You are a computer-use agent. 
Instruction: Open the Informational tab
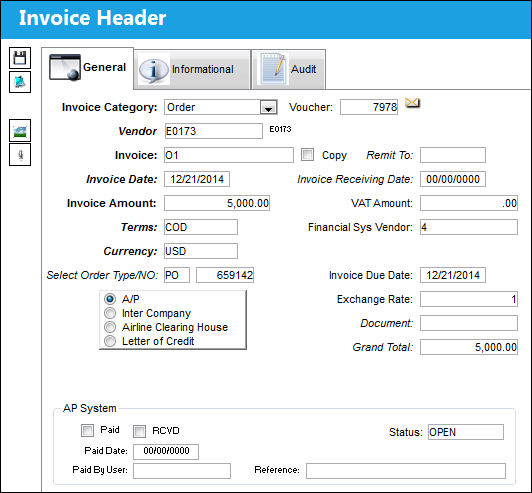click(192, 70)
